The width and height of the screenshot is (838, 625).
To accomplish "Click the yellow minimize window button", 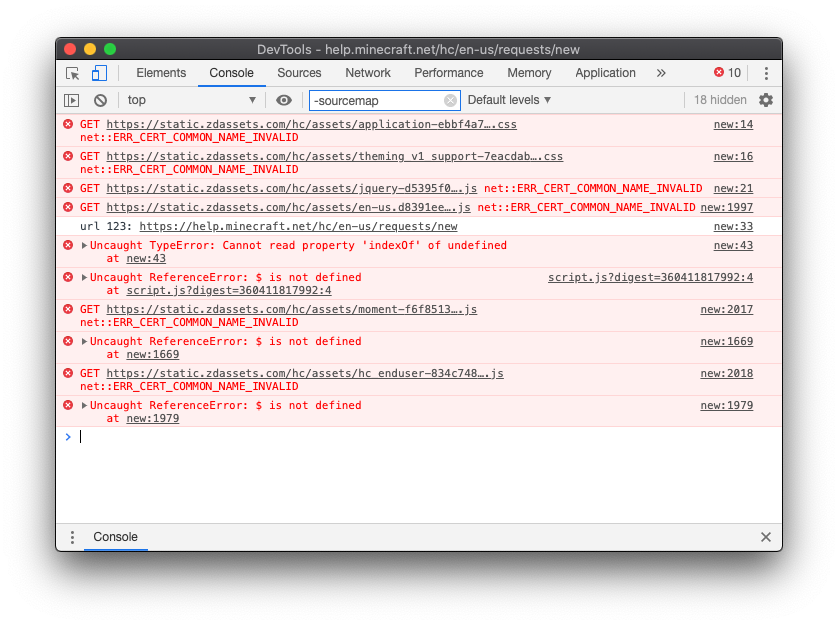I will coord(90,49).
